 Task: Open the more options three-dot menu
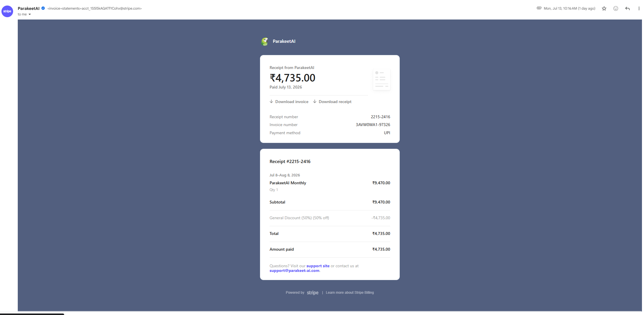[639, 8]
